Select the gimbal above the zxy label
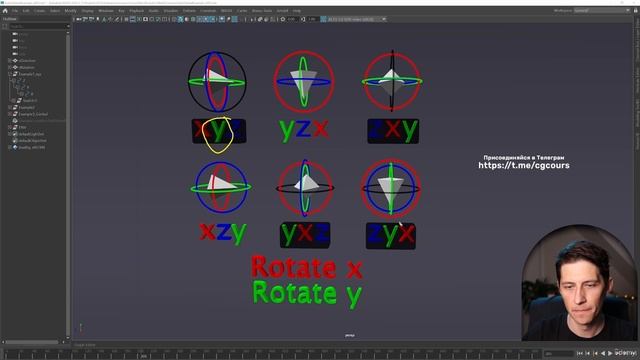Image resolution: width=640 pixels, height=360 pixels. (392, 81)
